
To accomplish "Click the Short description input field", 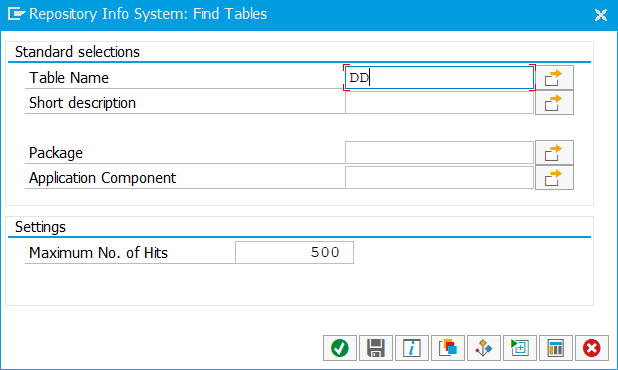I will (439, 103).
